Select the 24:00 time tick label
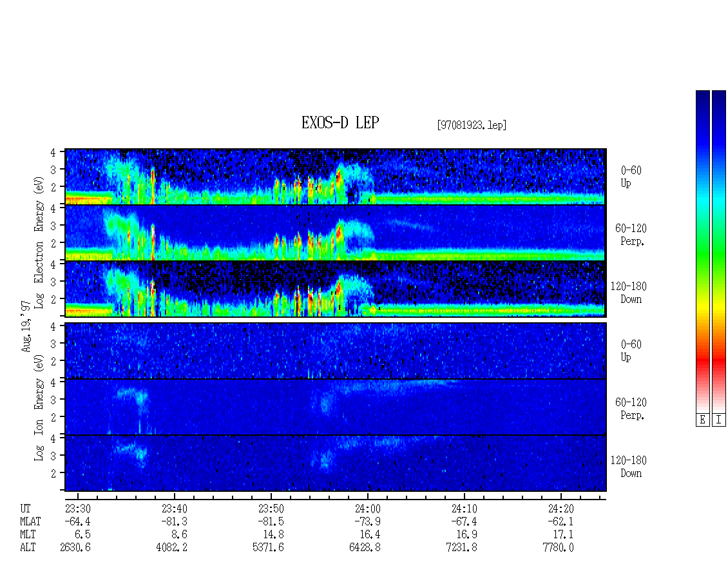This screenshot has width=728, height=564. 367,509
